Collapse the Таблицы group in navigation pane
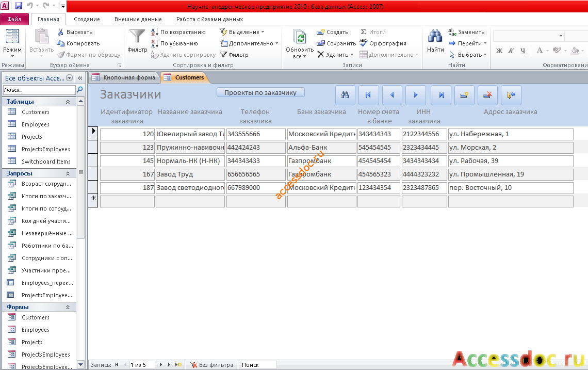Viewport: 588px width, 370px height. 68,102
